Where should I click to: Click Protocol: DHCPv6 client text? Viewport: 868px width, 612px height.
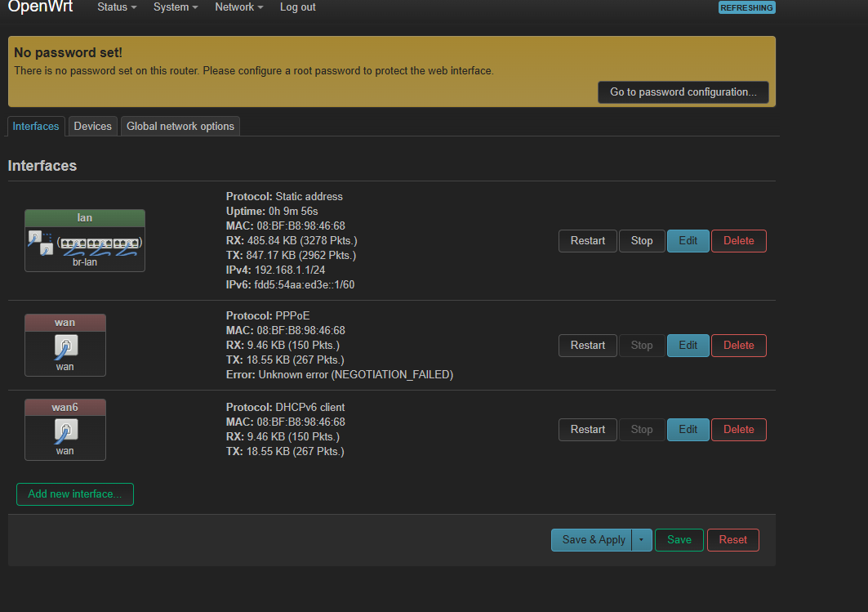tap(285, 408)
